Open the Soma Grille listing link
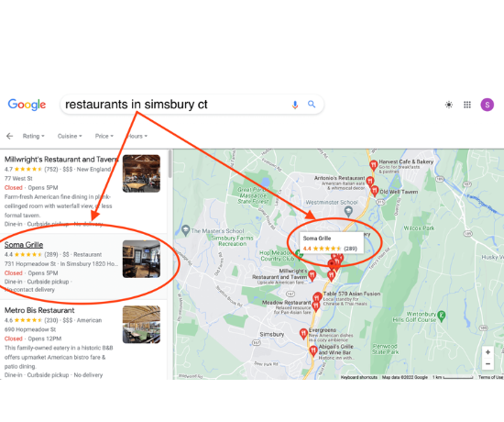The image size is (504, 422). tap(24, 245)
